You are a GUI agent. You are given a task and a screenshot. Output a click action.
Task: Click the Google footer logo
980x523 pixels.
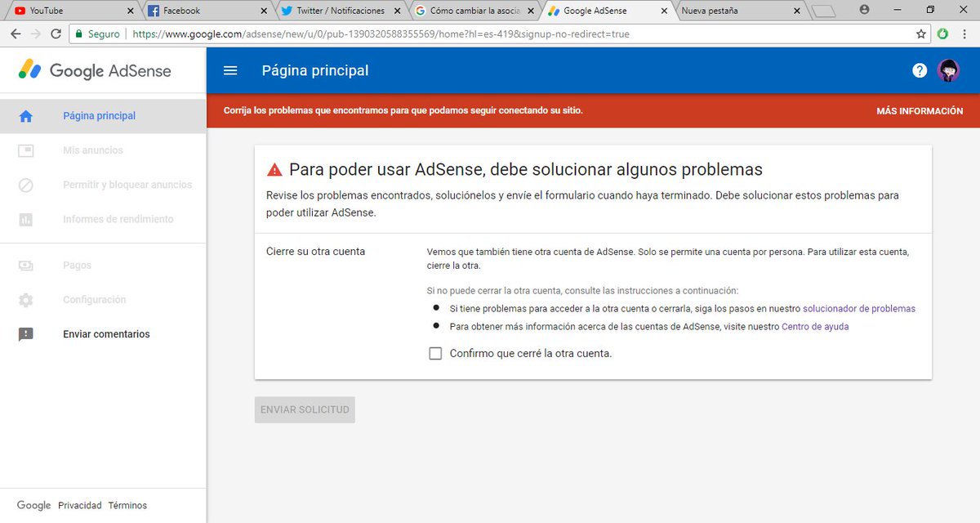click(33, 506)
